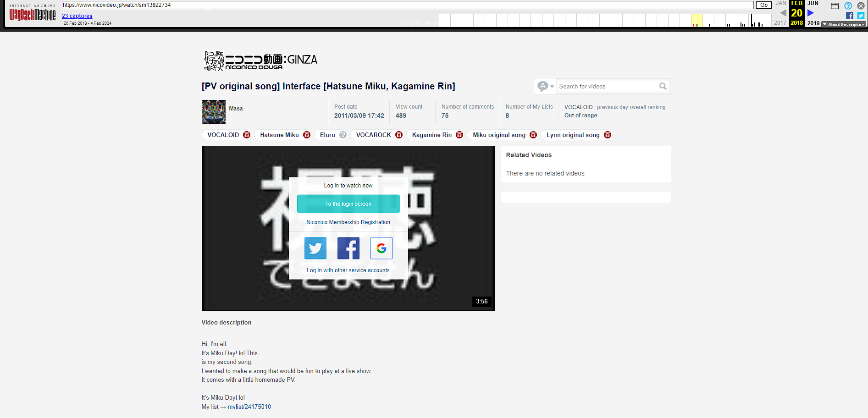Screen dimensions: 868x418
Task: Click the Eluru tag
Action: 327,135
